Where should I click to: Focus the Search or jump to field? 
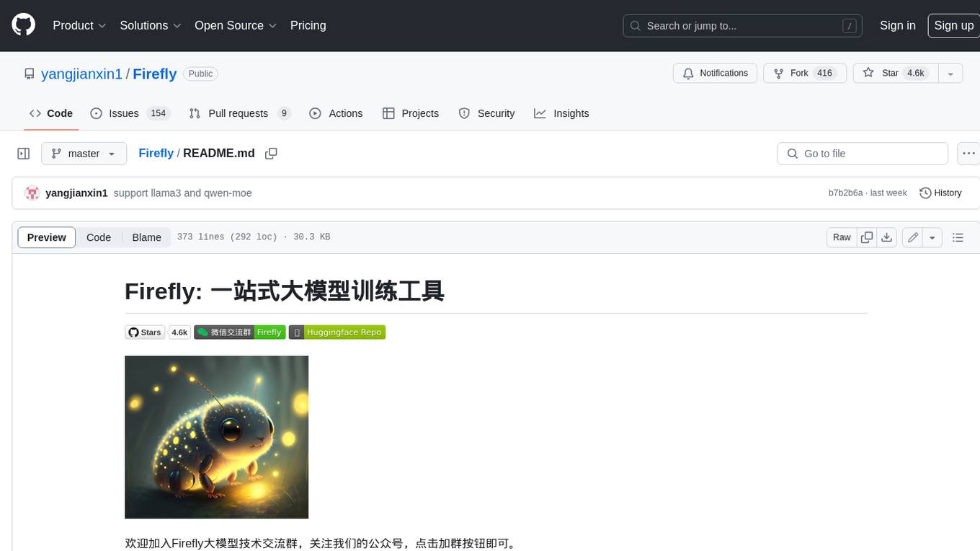[x=744, y=26]
